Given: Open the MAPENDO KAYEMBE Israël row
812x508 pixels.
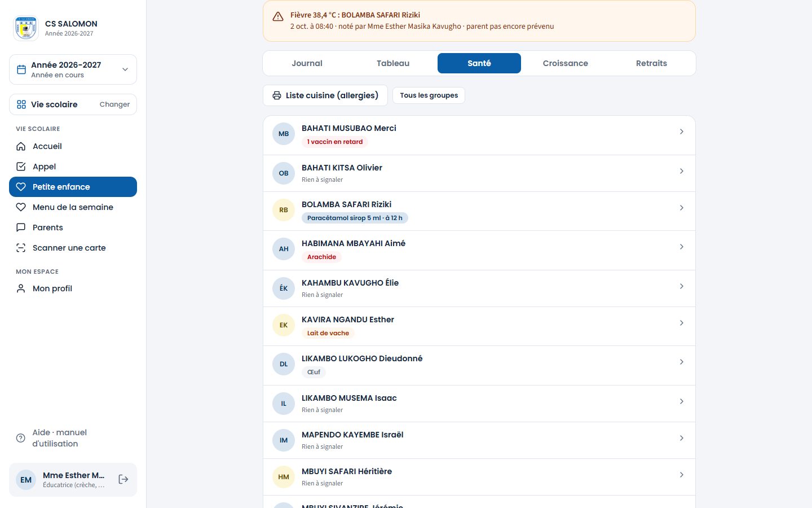Looking at the screenshot, I should tap(479, 440).
